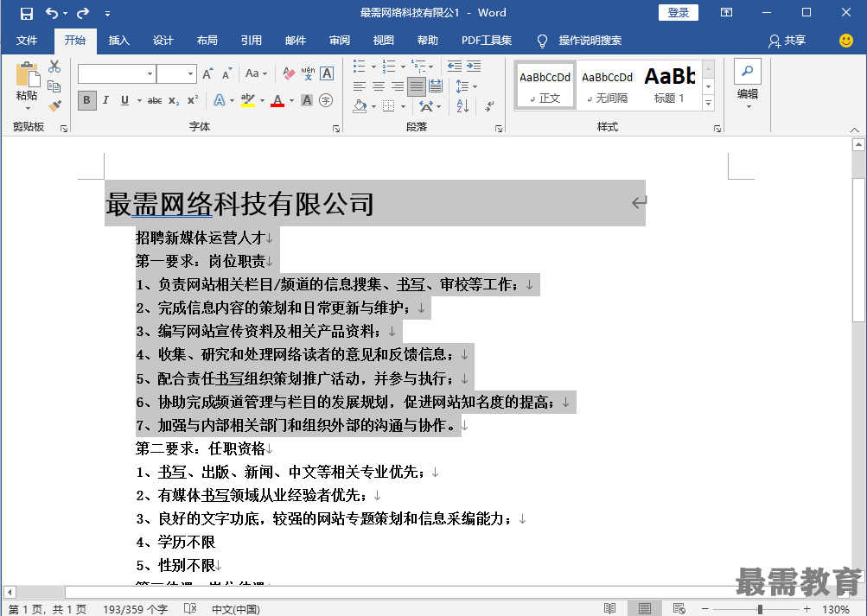Open the 文件 menu tab
867x616 pixels.
27,41
